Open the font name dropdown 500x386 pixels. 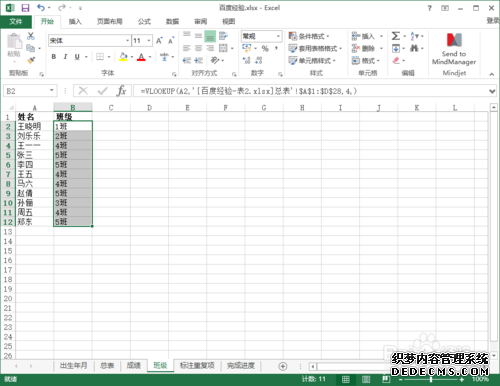127,41
